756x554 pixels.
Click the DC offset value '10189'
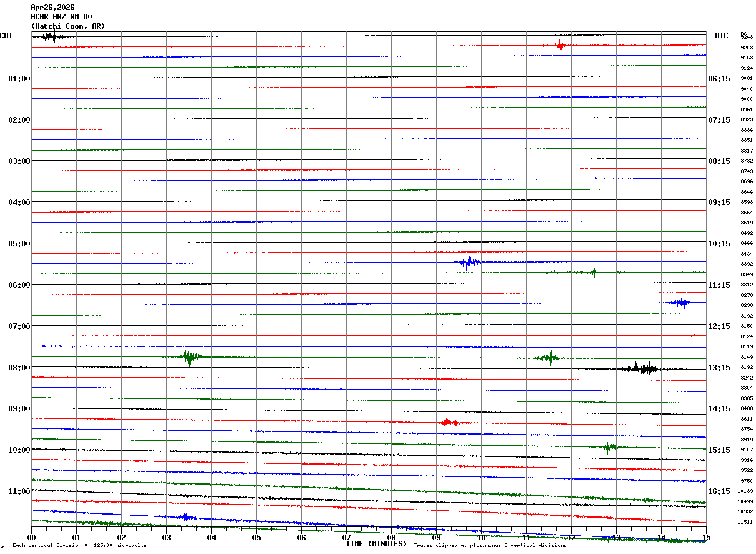coord(745,491)
